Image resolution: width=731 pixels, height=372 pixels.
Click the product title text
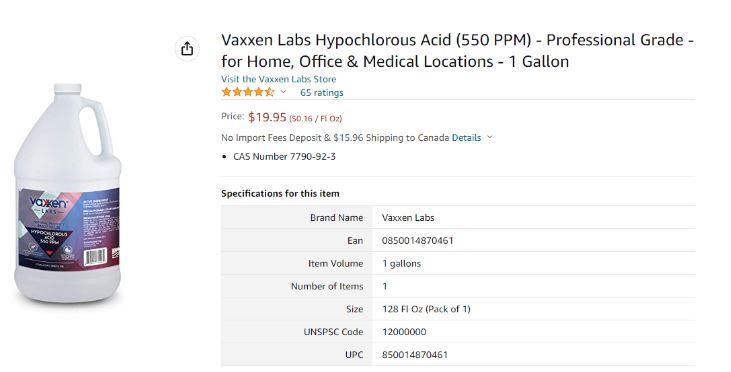coord(457,50)
